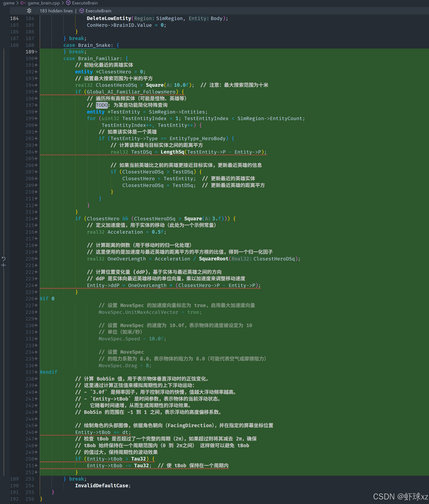Click the cube icon beside hidden lines label

(x=82, y=11)
